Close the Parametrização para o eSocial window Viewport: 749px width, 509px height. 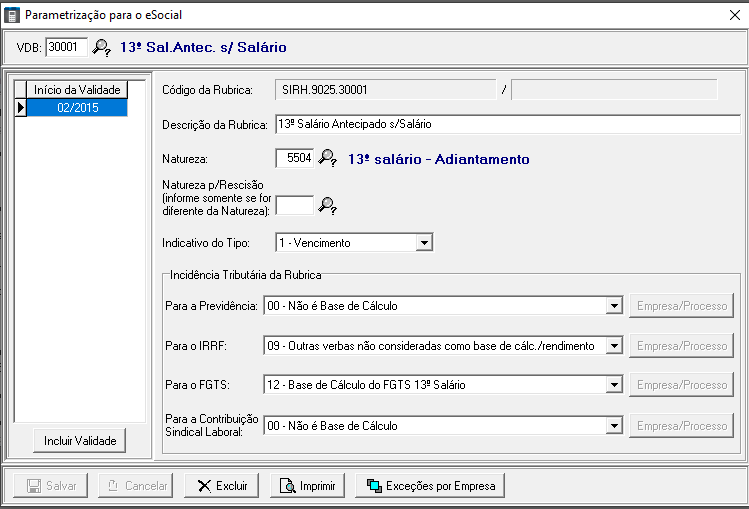click(734, 15)
